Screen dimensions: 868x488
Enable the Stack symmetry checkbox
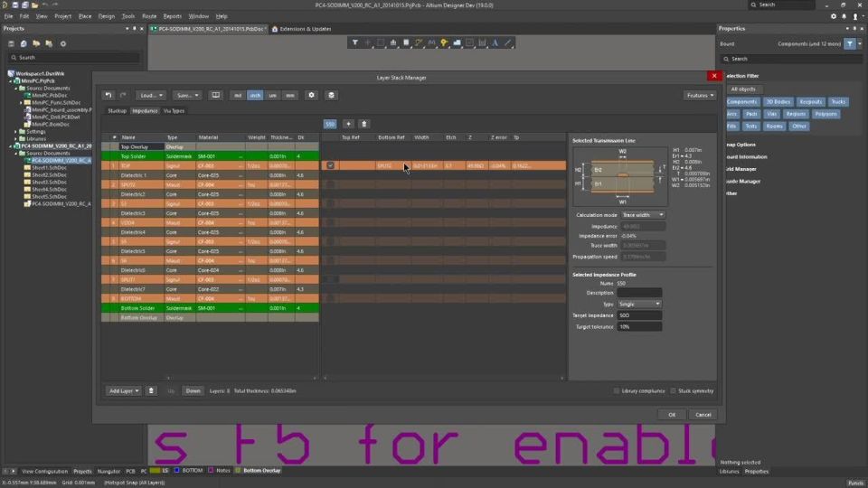[673, 390]
